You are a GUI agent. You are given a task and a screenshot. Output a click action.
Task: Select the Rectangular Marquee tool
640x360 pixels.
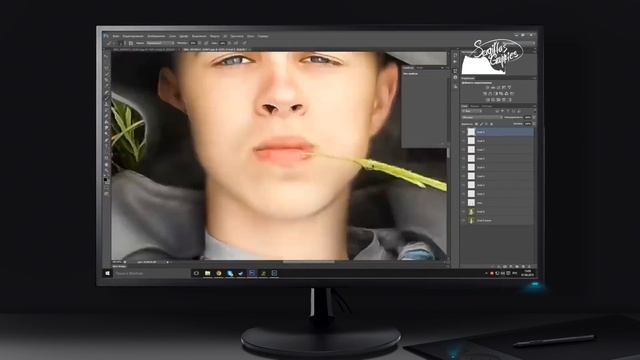click(x=106, y=62)
